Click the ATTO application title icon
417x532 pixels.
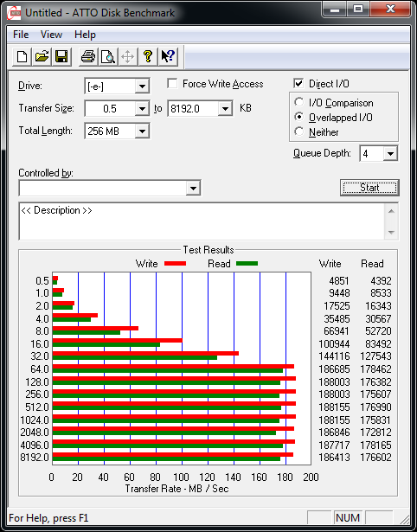[14, 13]
